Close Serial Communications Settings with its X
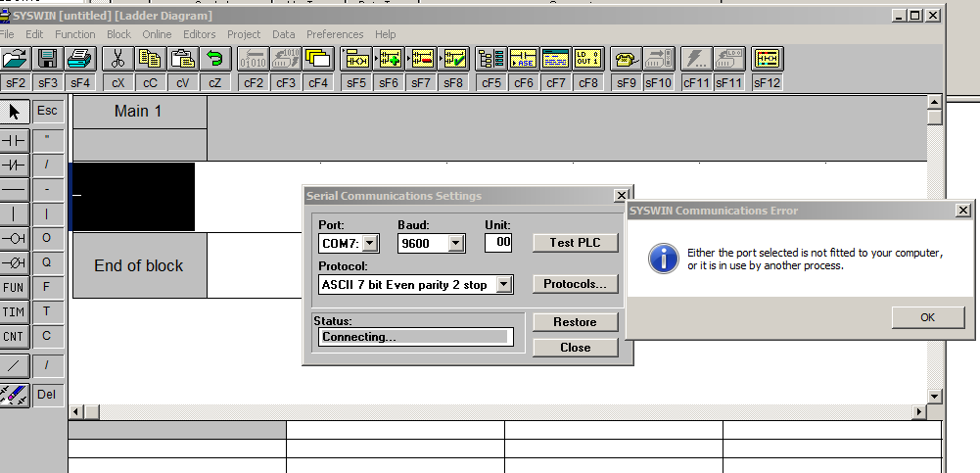The image size is (980, 473). click(621, 196)
